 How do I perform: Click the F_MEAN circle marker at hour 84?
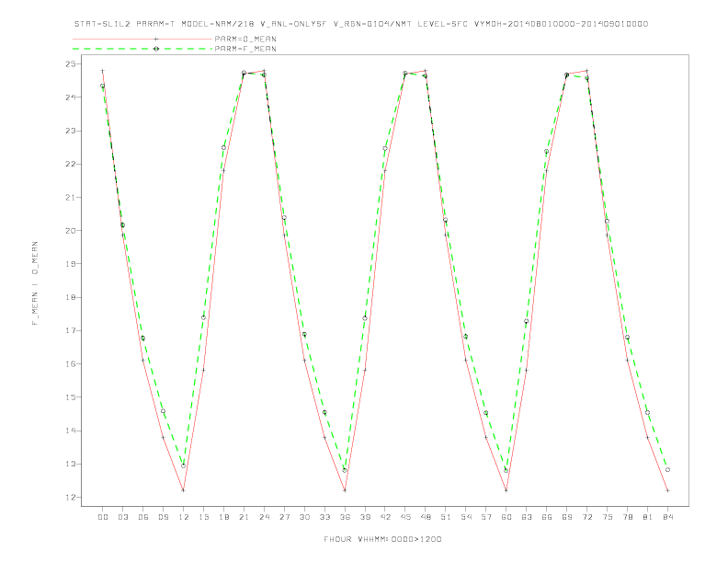tap(667, 470)
